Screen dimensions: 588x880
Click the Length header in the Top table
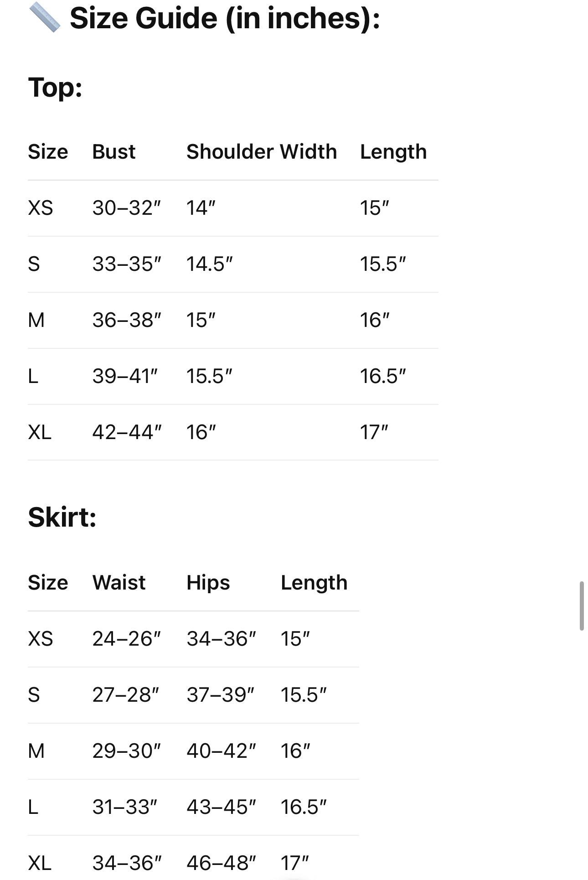pos(393,152)
